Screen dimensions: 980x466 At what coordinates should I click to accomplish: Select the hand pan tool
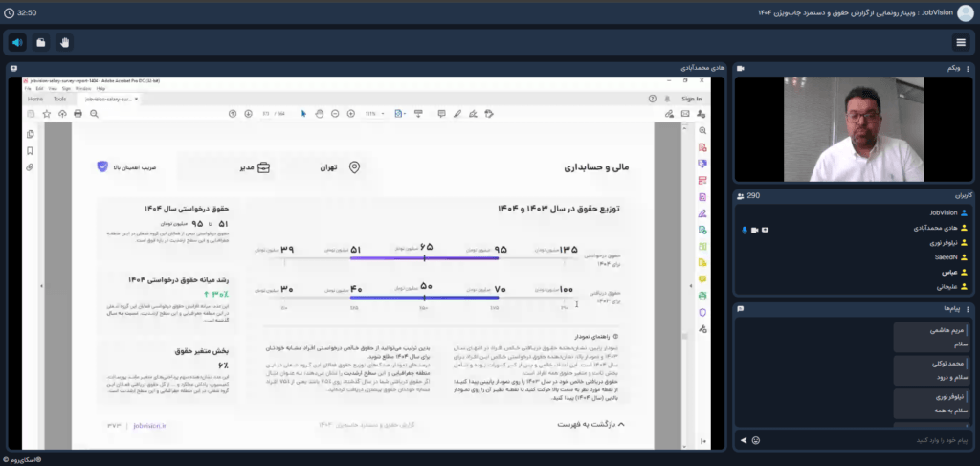click(320, 114)
